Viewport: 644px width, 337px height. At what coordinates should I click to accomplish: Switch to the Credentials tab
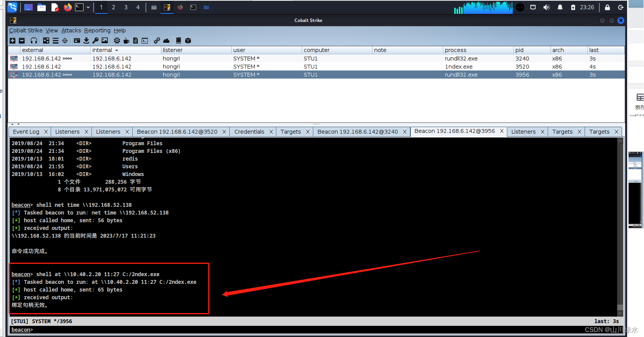pos(249,132)
